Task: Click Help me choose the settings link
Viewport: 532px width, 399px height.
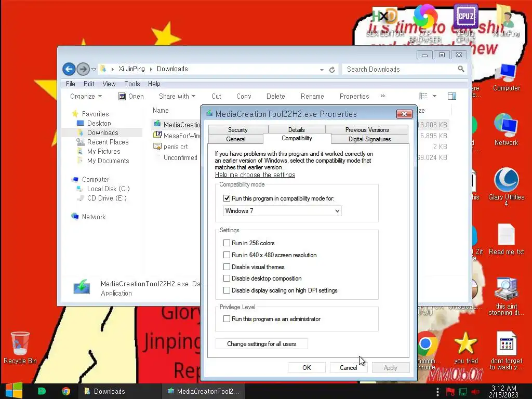Action: [x=255, y=175]
